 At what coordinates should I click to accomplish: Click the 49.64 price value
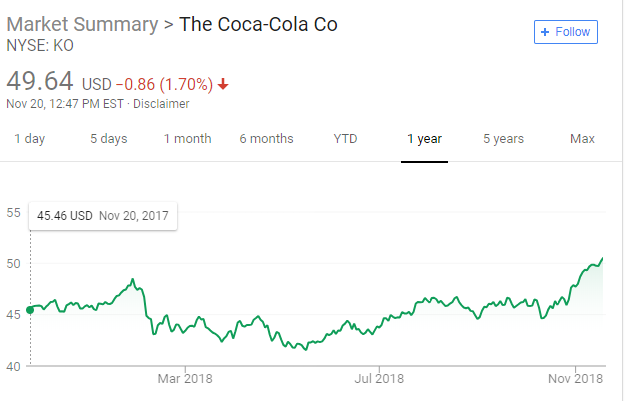[40, 81]
